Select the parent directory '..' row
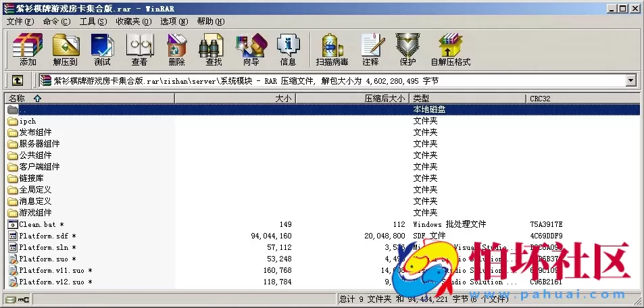This screenshot has width=644, height=308. coord(323,109)
